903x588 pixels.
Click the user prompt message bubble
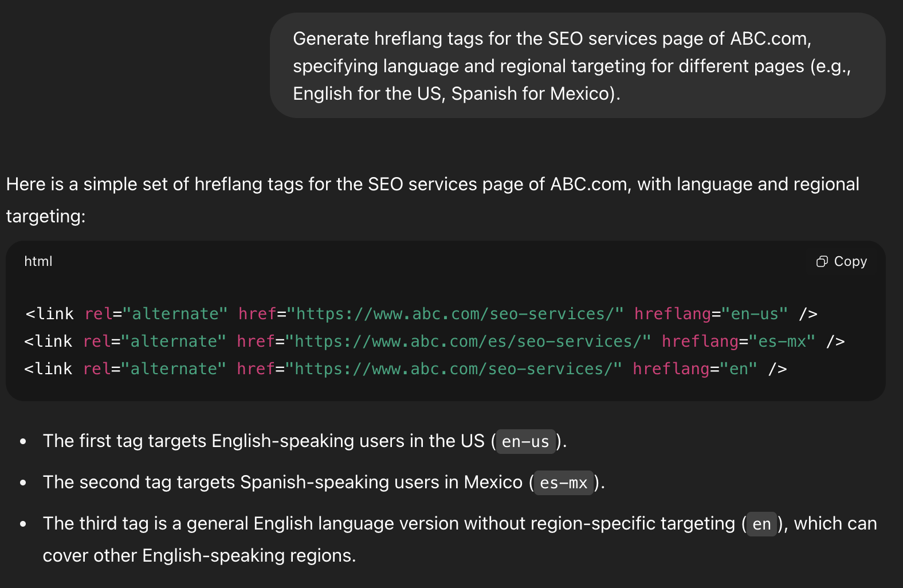pos(578,66)
